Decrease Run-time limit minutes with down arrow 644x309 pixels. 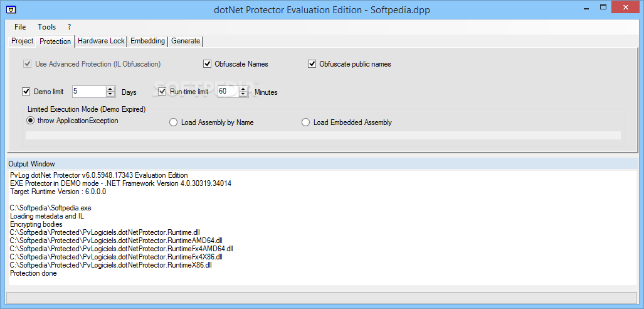coord(243,94)
